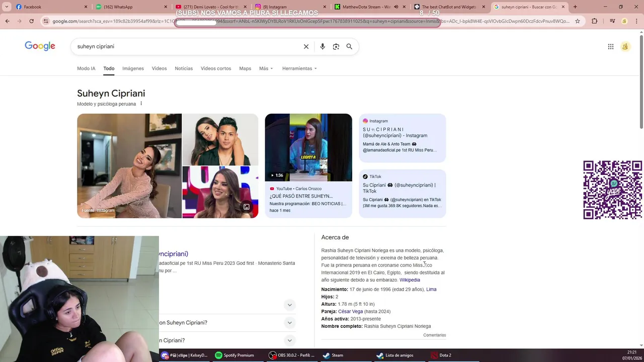Select the Maps results tab

(x=245, y=68)
